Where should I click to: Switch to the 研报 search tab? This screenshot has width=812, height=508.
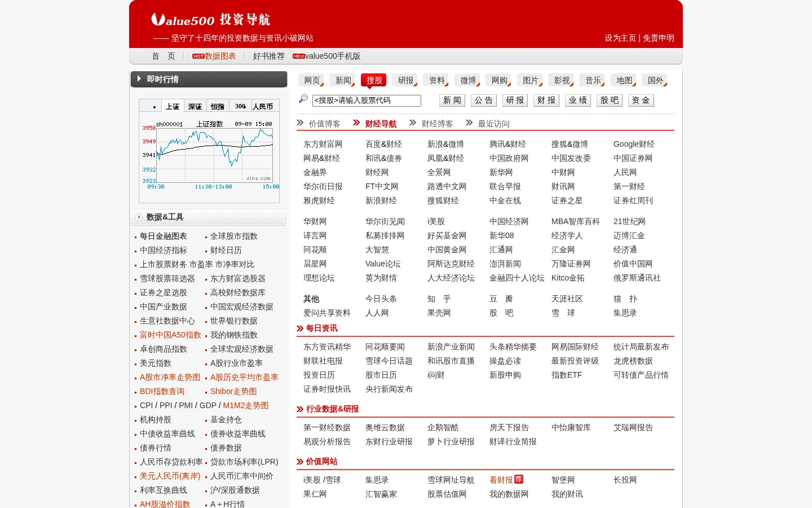pyautogui.click(x=405, y=80)
